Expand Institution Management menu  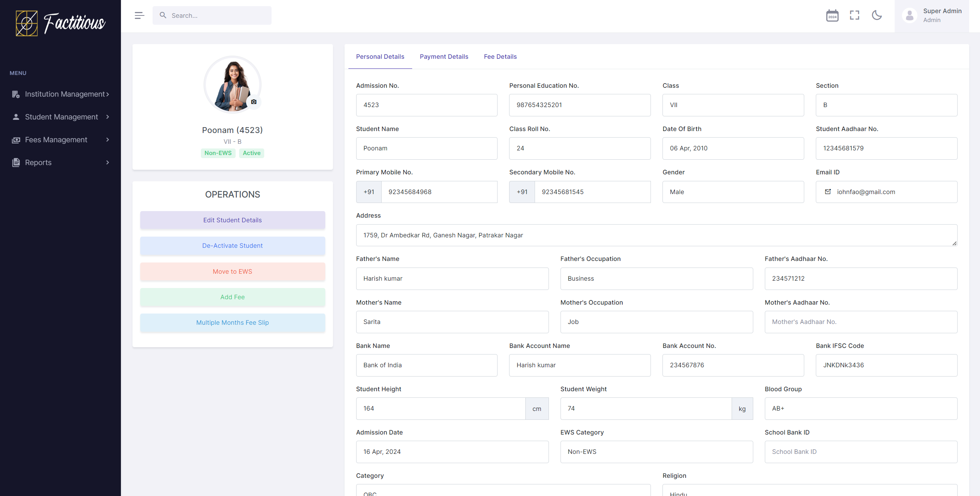click(x=60, y=94)
